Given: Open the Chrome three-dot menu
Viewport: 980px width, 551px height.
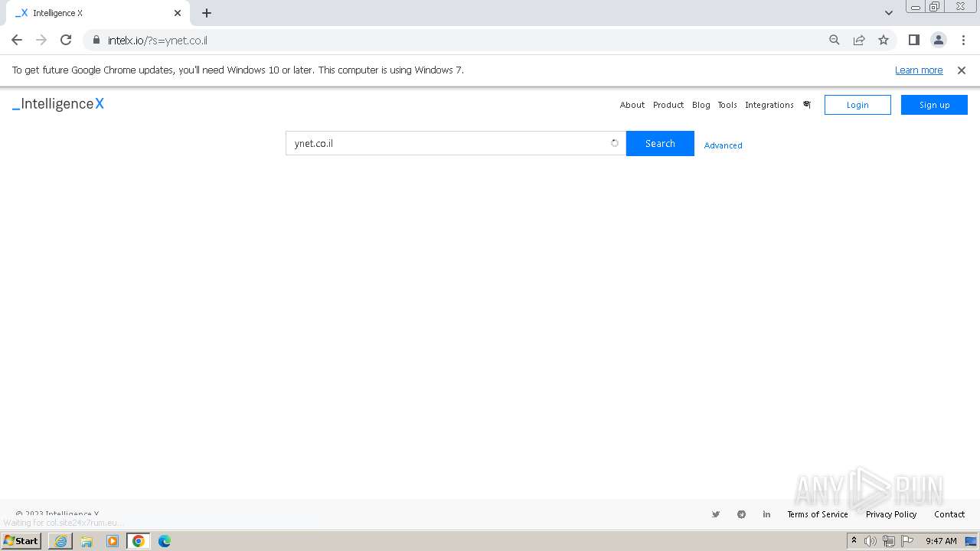Looking at the screenshot, I should (962, 40).
